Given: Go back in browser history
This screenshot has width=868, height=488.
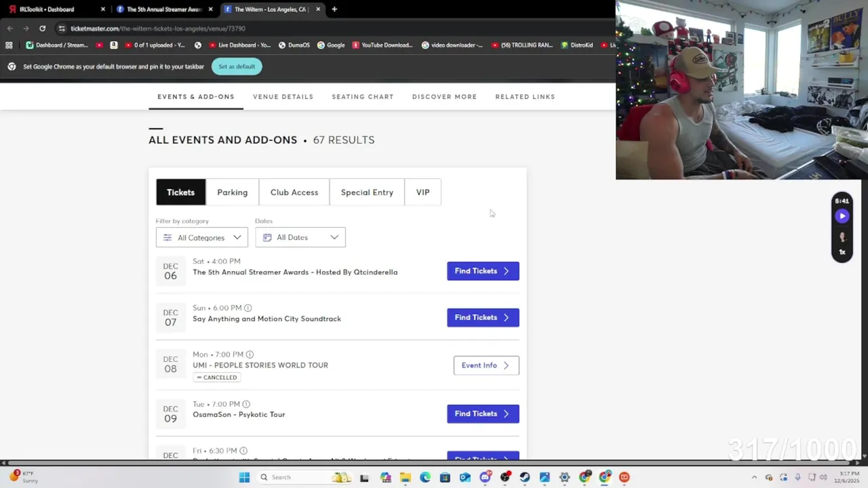Looking at the screenshot, I should point(9,28).
